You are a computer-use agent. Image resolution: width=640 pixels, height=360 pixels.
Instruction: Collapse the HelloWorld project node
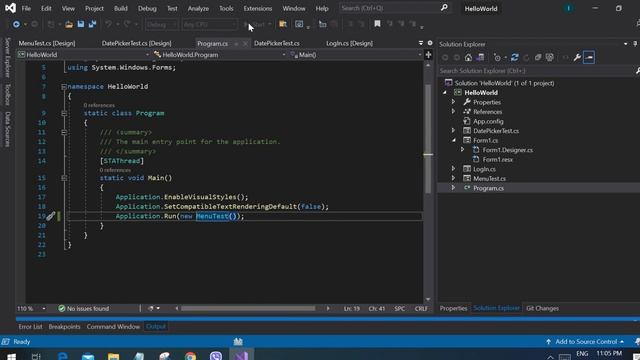point(445,93)
